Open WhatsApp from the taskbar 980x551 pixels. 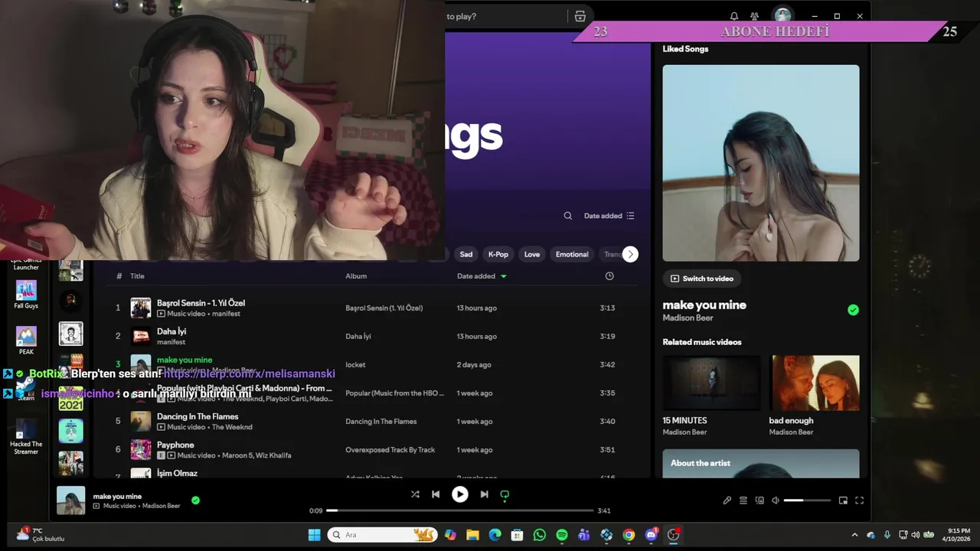540,535
